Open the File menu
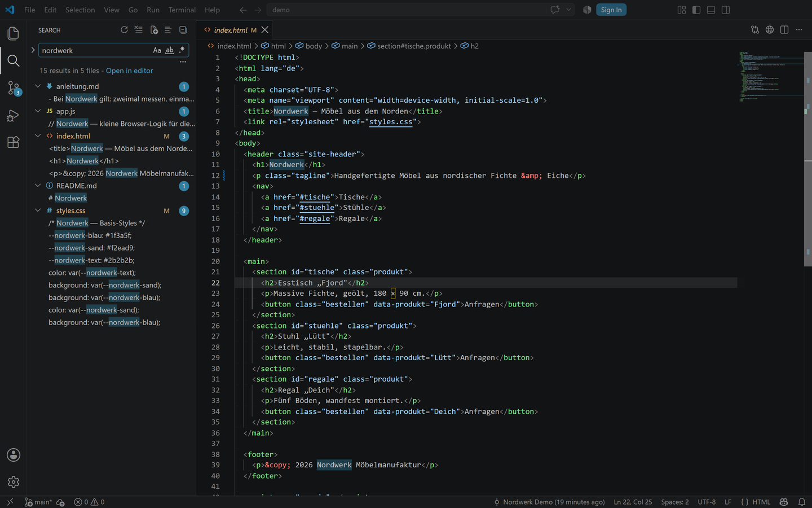This screenshot has height=508, width=812. (x=30, y=10)
